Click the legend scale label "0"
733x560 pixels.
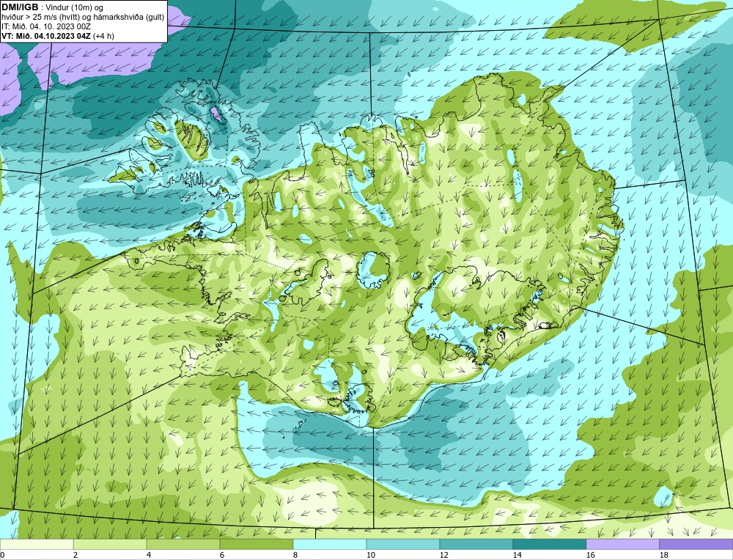[x=2, y=555]
